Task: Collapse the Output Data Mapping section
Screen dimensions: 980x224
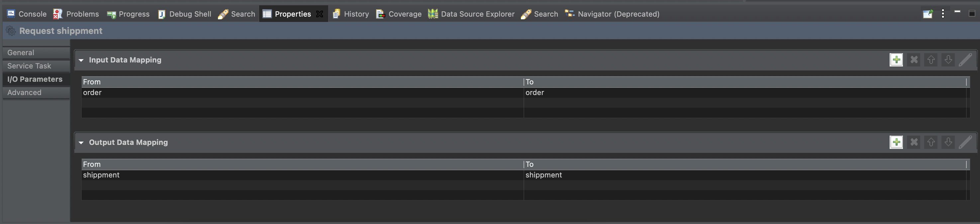Action: pos(81,143)
